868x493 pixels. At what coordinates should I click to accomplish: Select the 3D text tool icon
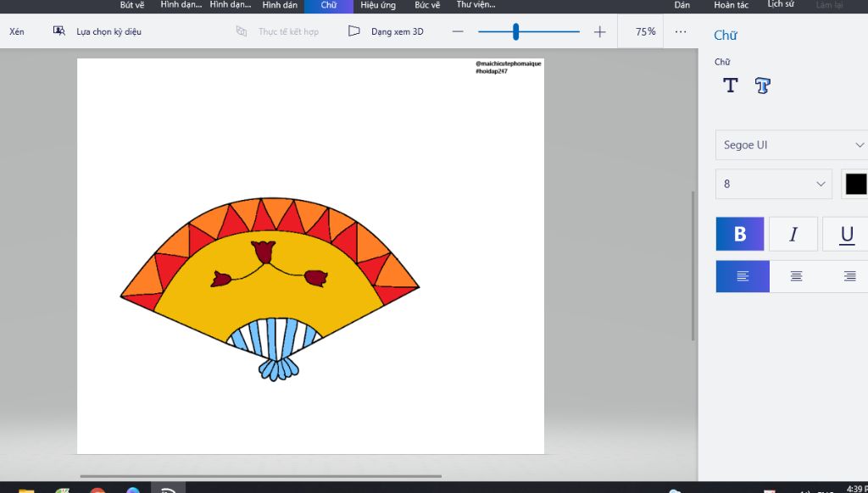pos(762,86)
